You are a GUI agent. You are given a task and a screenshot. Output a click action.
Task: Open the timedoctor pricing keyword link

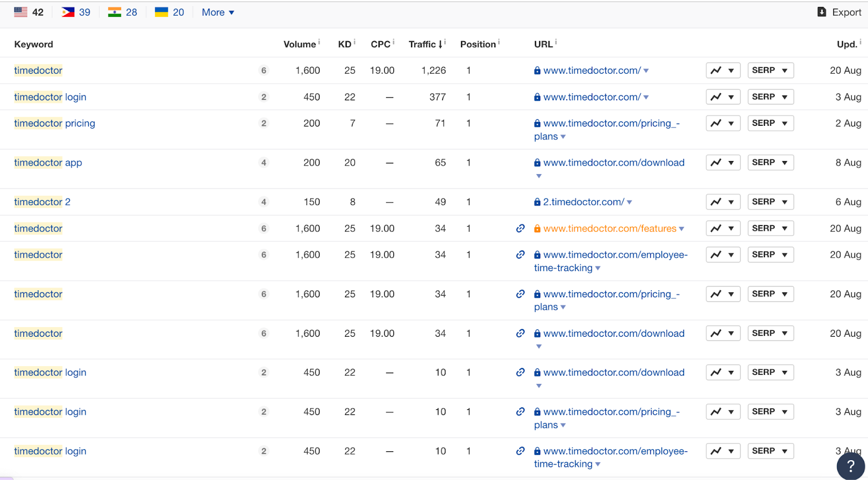[55, 123]
